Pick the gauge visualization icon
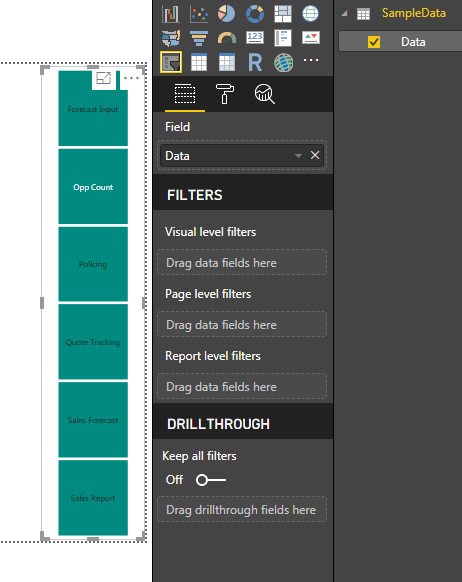This screenshot has height=582, width=462. pyautogui.click(x=227, y=38)
